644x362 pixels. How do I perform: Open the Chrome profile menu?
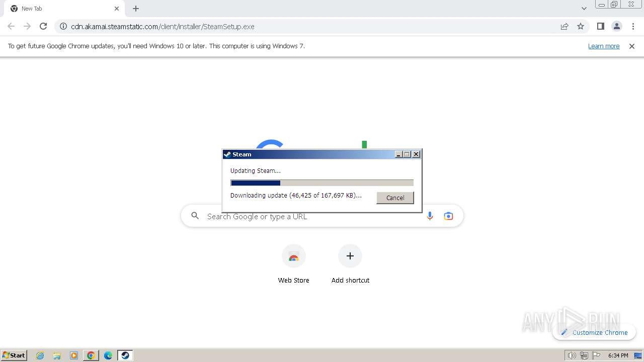(x=617, y=26)
